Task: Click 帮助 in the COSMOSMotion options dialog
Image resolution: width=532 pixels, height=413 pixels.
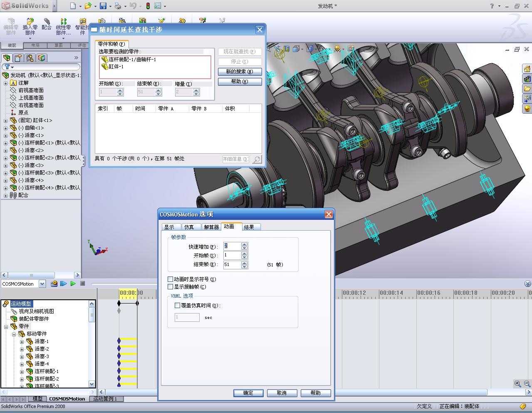Action: click(316, 393)
